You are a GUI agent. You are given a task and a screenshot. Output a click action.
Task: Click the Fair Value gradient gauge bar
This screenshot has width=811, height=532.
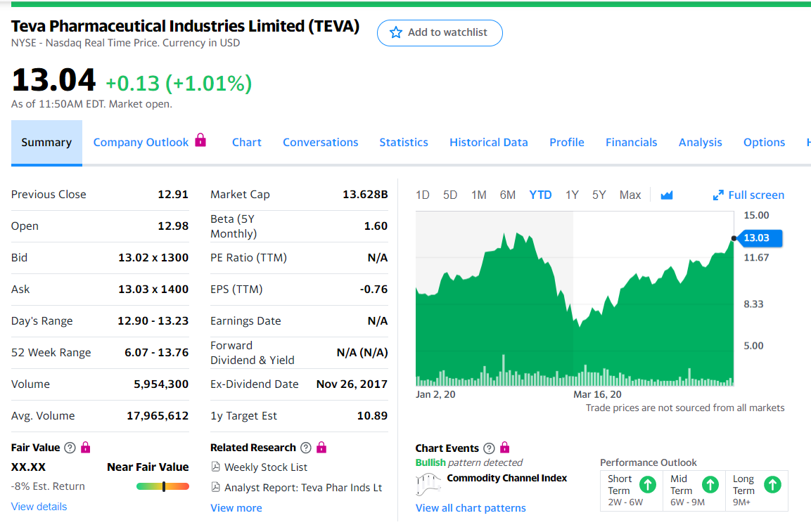[x=163, y=486]
